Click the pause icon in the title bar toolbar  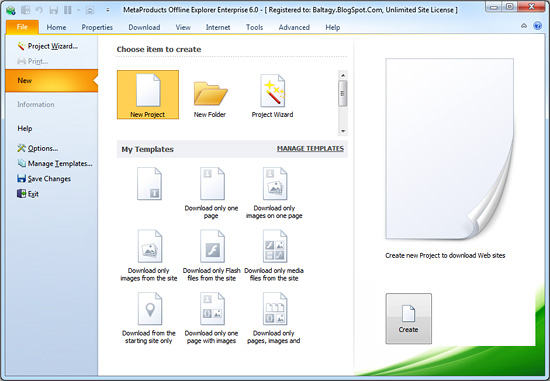coord(68,10)
